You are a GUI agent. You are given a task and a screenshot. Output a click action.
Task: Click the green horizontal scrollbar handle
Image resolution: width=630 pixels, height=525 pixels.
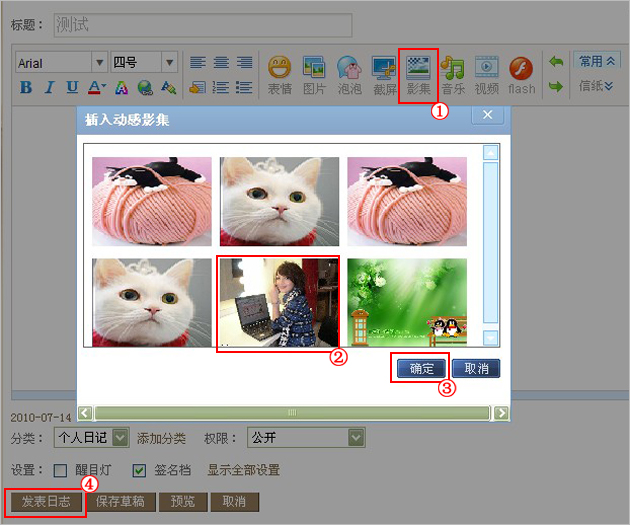point(292,413)
